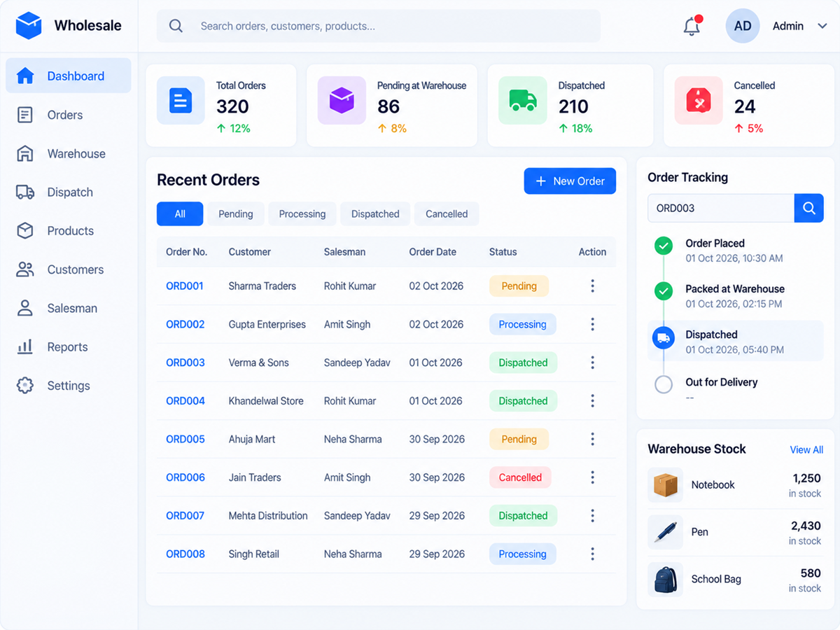Viewport: 840px width, 630px height.
Task: Click the Dispatched truck step marker
Action: [663, 338]
